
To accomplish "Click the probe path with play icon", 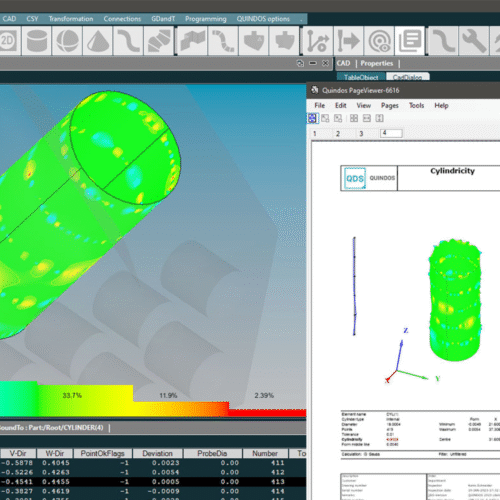I will click(x=318, y=41).
